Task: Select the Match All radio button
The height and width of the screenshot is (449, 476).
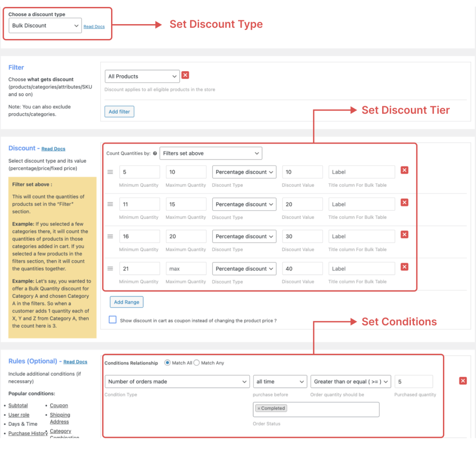Action: pos(167,363)
